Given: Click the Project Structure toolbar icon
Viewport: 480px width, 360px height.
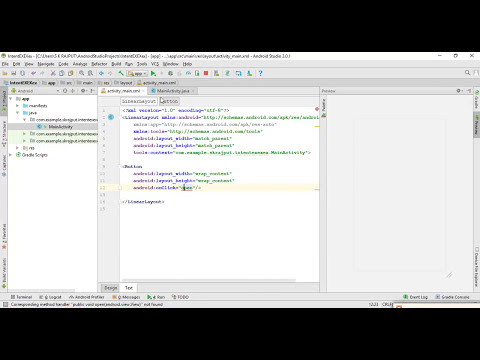Looking at the screenshot, I should point(238,73).
